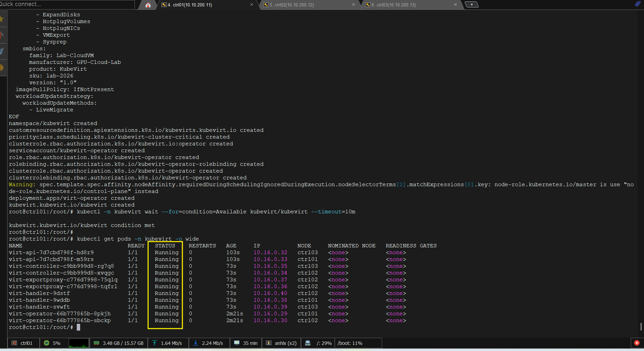This screenshot has height=351, width=644.
Task: Click pod name virt-handler-9wddb
Action: click(39, 300)
